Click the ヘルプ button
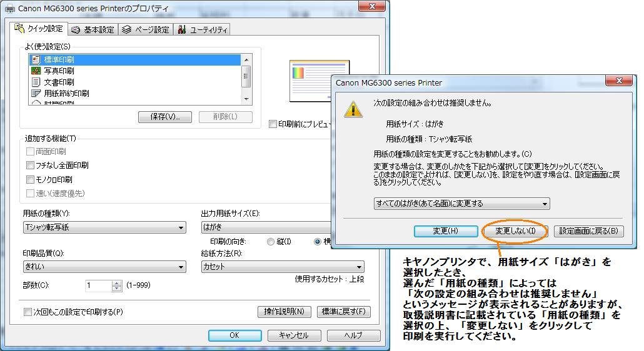The height and width of the screenshot is (351, 644). 354,335
